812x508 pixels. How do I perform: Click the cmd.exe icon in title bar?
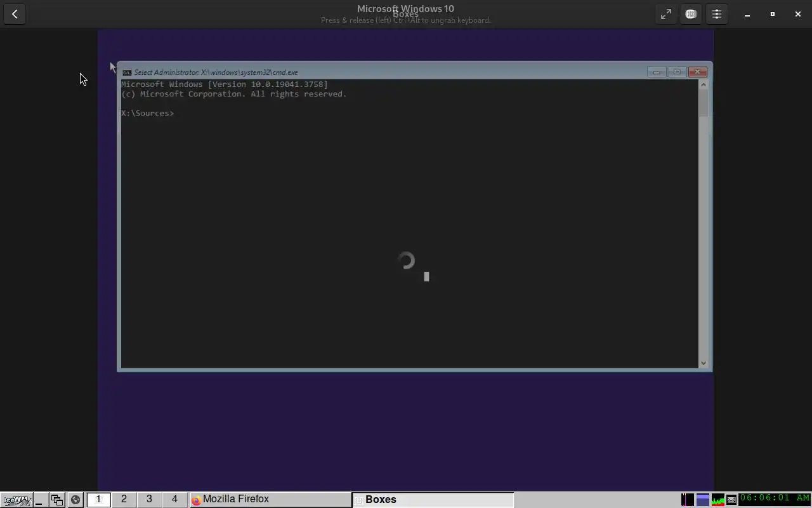pos(127,72)
